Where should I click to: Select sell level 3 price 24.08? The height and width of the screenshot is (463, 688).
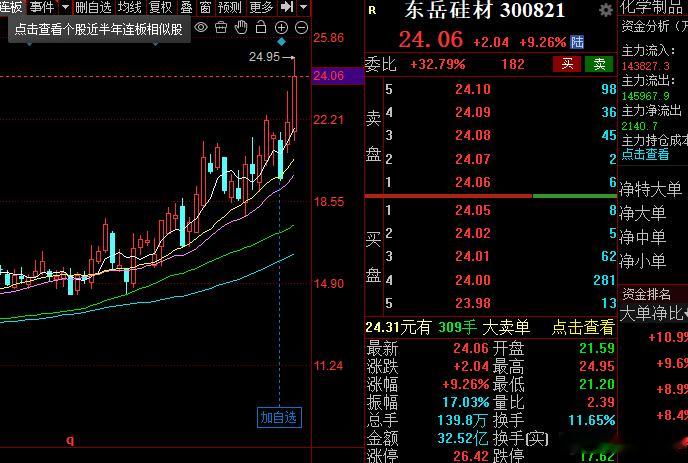click(473, 135)
